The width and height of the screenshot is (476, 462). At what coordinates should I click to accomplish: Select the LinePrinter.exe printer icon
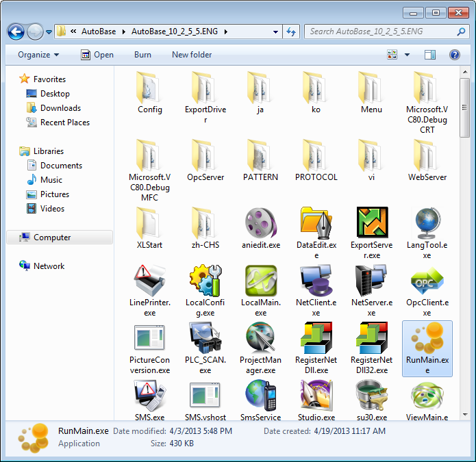pyautogui.click(x=150, y=281)
